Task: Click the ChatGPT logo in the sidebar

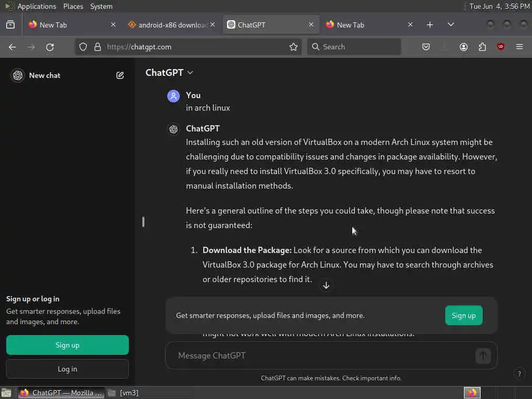Action: click(x=18, y=75)
